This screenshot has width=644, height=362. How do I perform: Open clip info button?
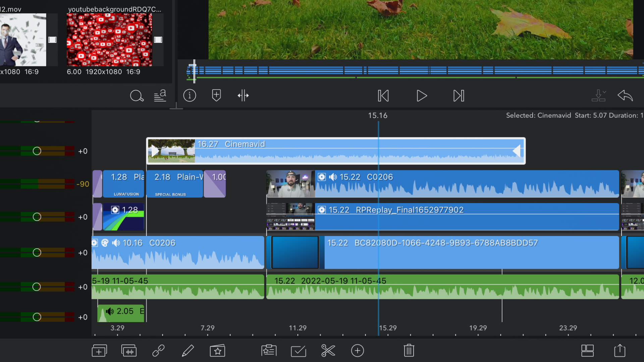coord(190,96)
